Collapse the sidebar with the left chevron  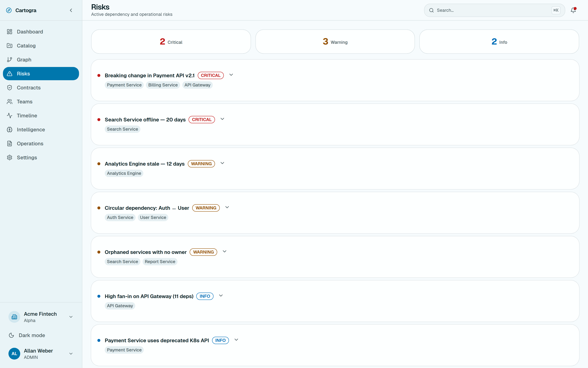pyautogui.click(x=71, y=10)
